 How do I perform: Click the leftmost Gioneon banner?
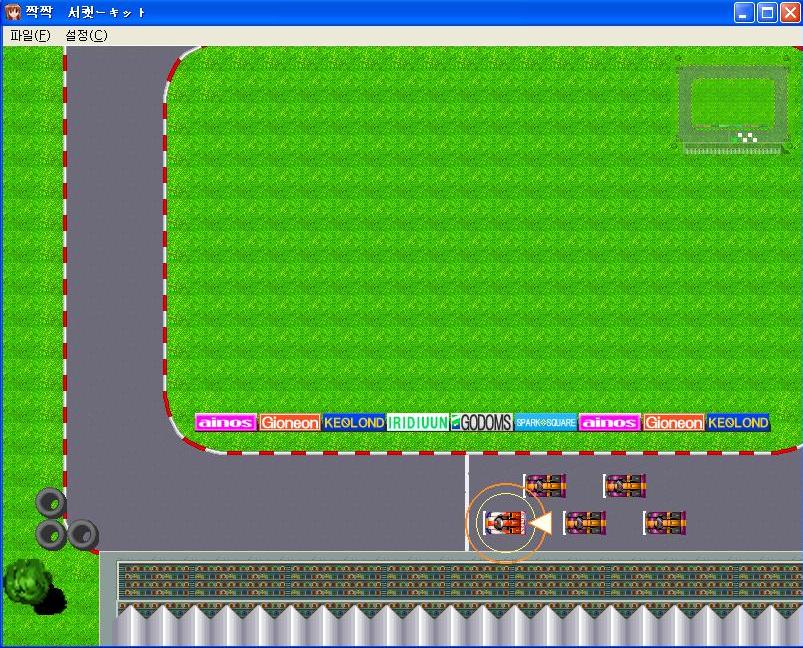point(290,423)
